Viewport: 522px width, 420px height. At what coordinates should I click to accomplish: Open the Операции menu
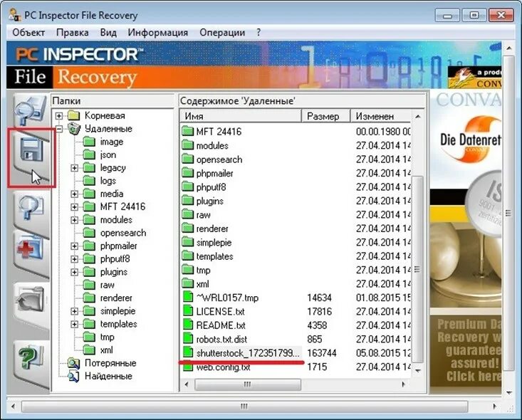point(222,33)
